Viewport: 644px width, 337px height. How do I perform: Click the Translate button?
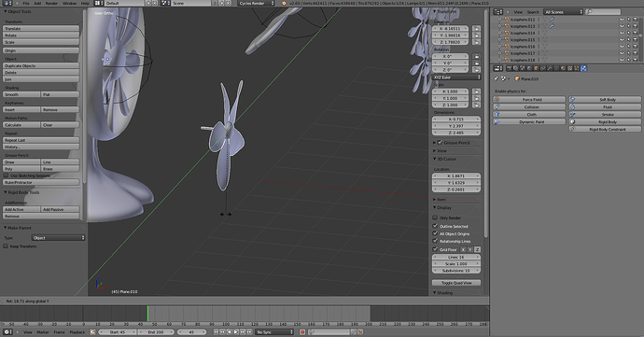click(x=41, y=28)
